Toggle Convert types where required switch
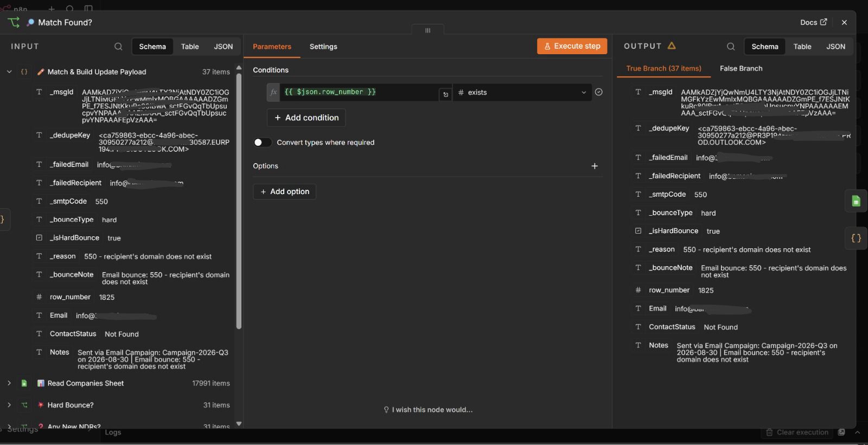The height and width of the screenshot is (445, 868). [262, 143]
